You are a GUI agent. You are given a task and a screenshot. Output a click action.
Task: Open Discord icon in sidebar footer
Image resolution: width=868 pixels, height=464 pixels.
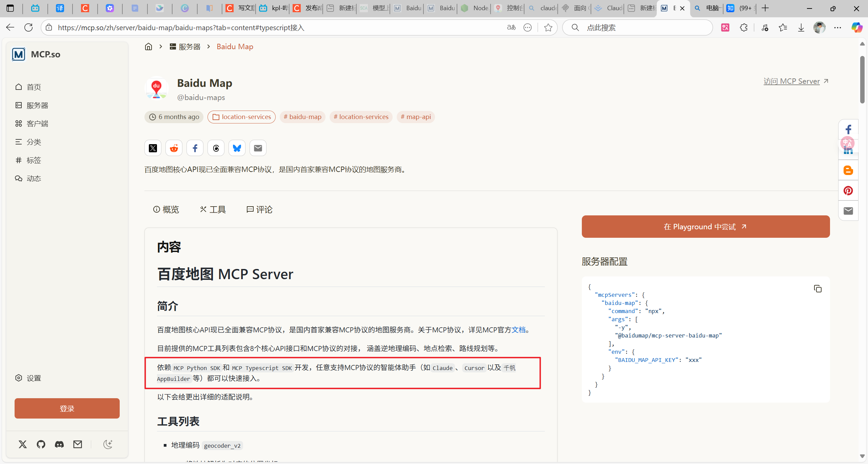click(59, 444)
